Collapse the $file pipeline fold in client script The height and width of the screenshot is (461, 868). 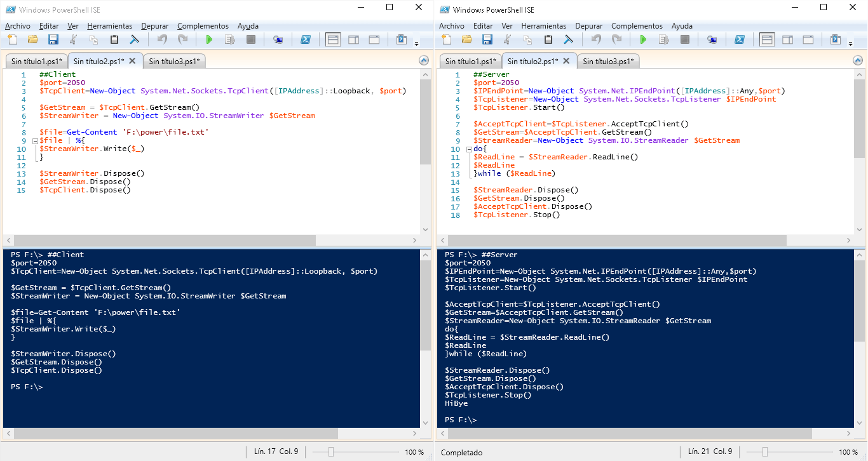point(34,140)
